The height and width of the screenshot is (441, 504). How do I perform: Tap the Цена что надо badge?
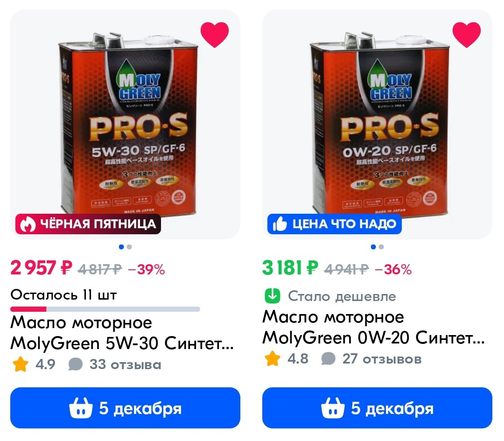click(334, 224)
